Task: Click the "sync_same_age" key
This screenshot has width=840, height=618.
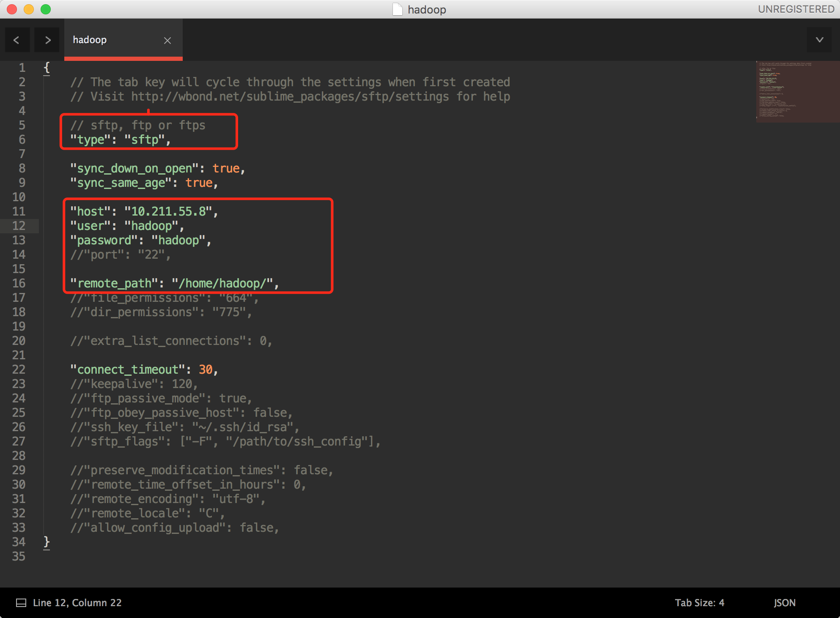Action: [x=121, y=183]
